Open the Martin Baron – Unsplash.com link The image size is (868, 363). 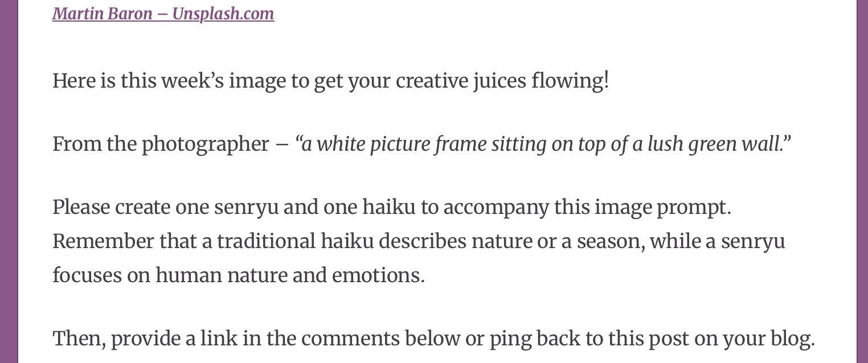[163, 14]
